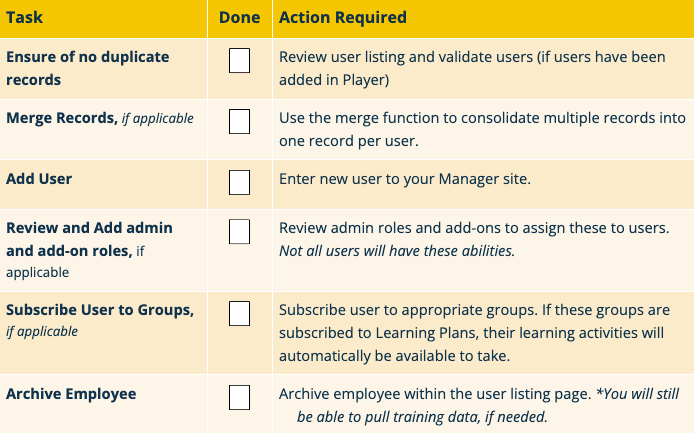The height and width of the screenshot is (433, 694).
Task: Click the Review user listing and validate users text
Action: click(472, 58)
